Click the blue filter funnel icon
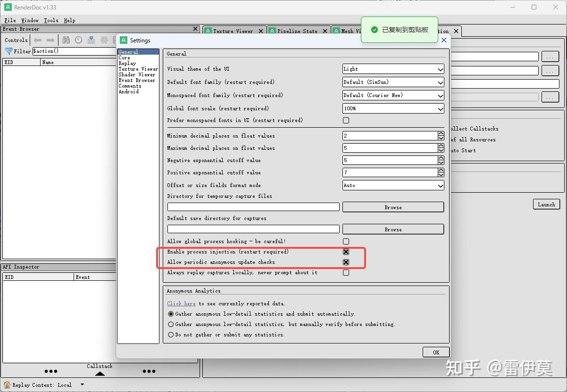The width and height of the screenshot is (567, 392). 8,51
